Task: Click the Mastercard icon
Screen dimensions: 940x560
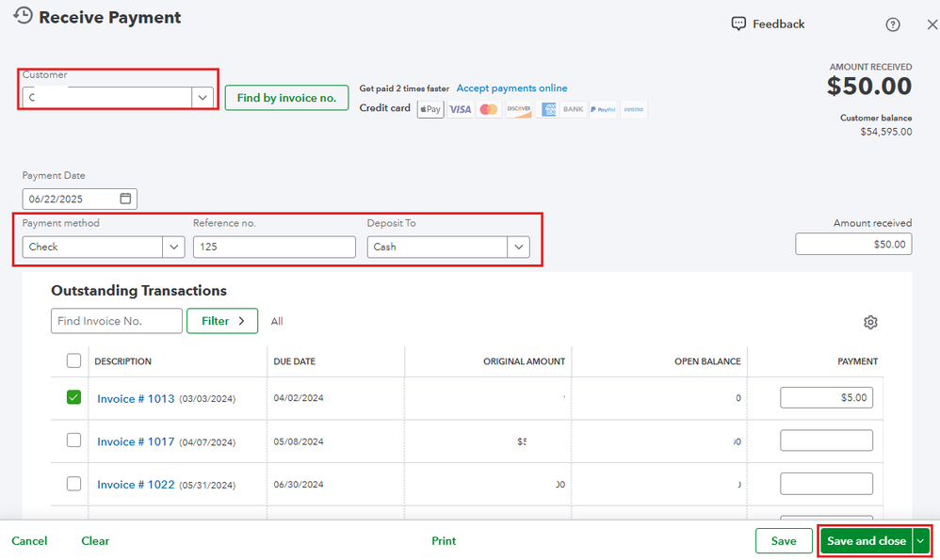Action: pyautogui.click(x=488, y=109)
